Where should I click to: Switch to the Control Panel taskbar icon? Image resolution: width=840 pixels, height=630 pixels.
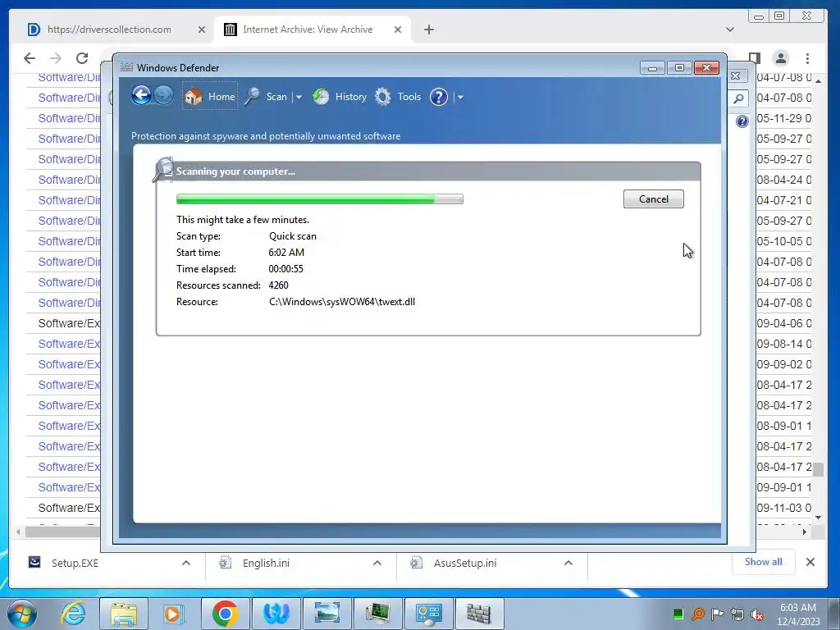click(x=428, y=614)
